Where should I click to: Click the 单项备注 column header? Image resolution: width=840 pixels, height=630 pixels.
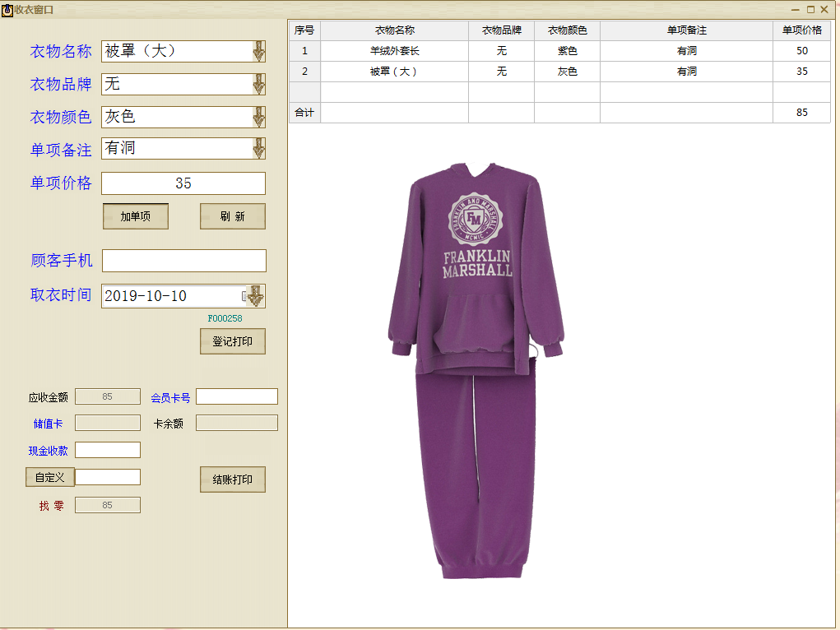[x=687, y=30]
